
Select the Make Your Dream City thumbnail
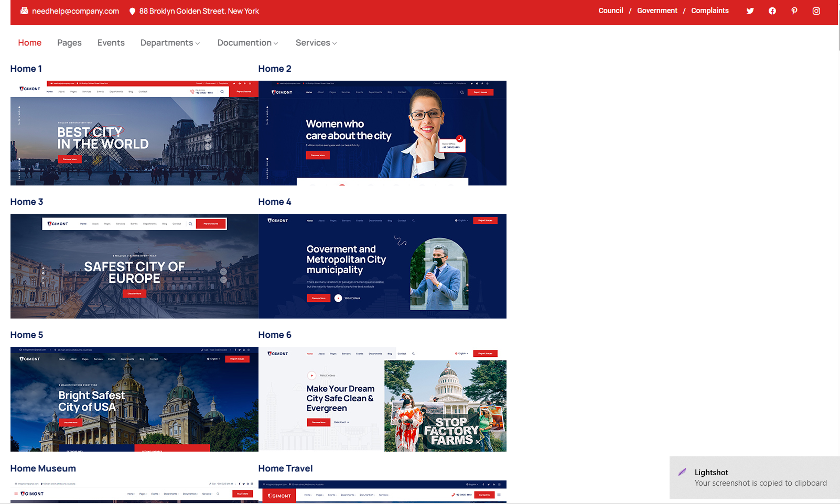[382, 399]
